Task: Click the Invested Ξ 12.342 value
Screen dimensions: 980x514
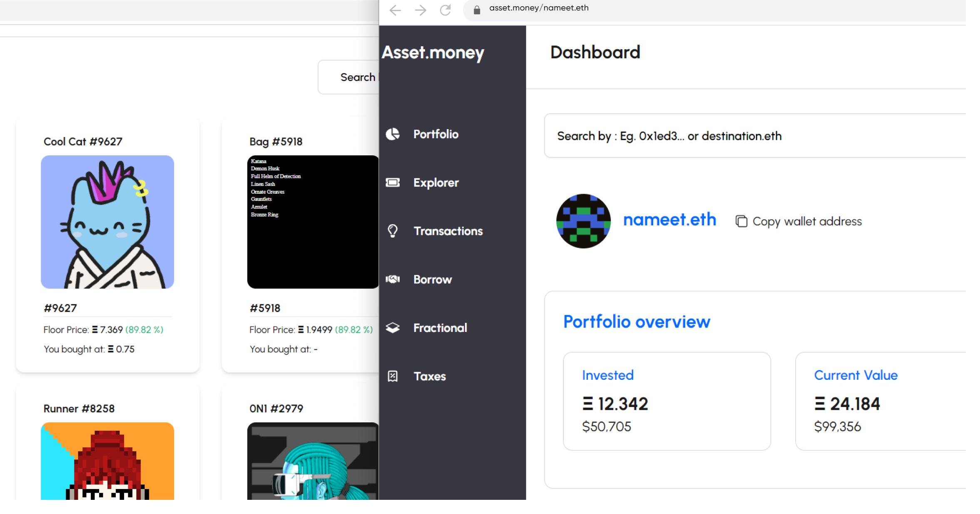Action: [615, 404]
